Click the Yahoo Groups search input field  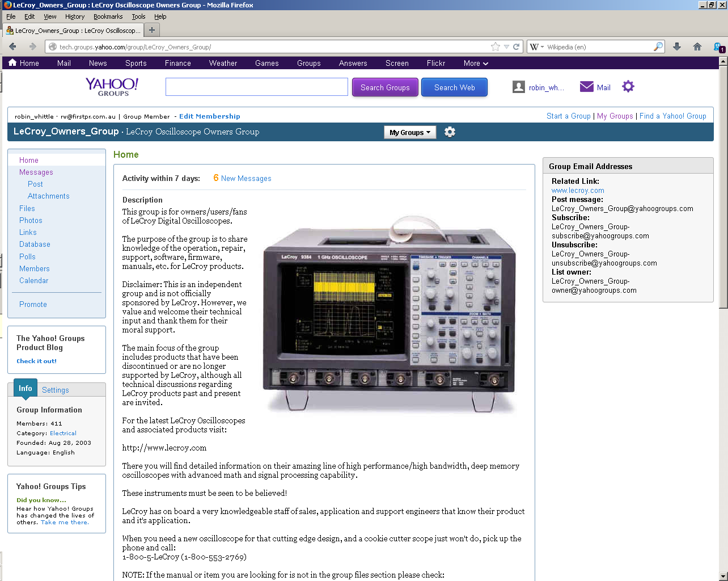pyautogui.click(x=257, y=87)
